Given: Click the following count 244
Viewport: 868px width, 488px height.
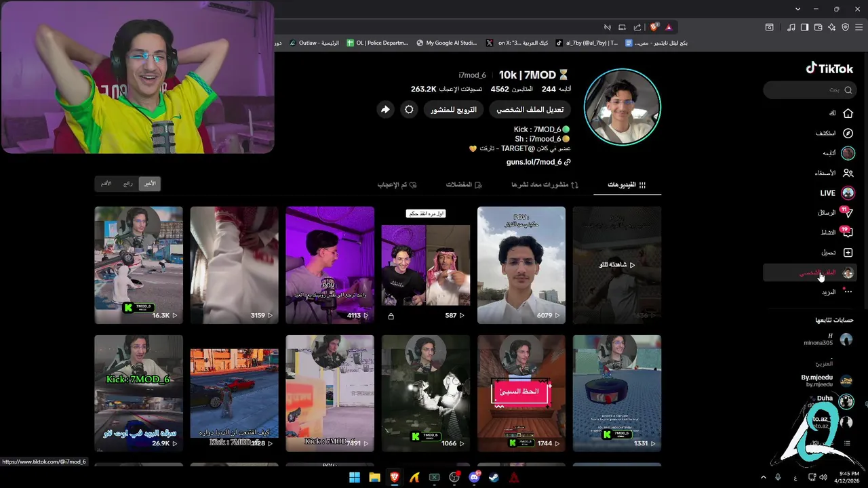Looking at the screenshot, I should 549,89.
